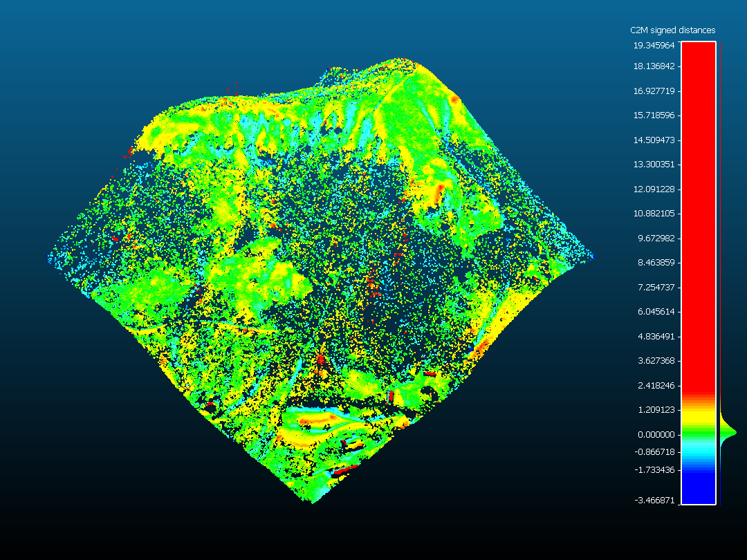
Task: Click the 4.836491 scale label
Action: pos(654,337)
